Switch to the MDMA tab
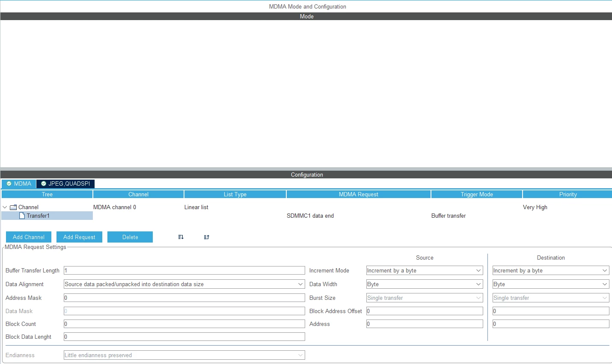Image resolution: width=612 pixels, height=364 pixels. [19, 184]
